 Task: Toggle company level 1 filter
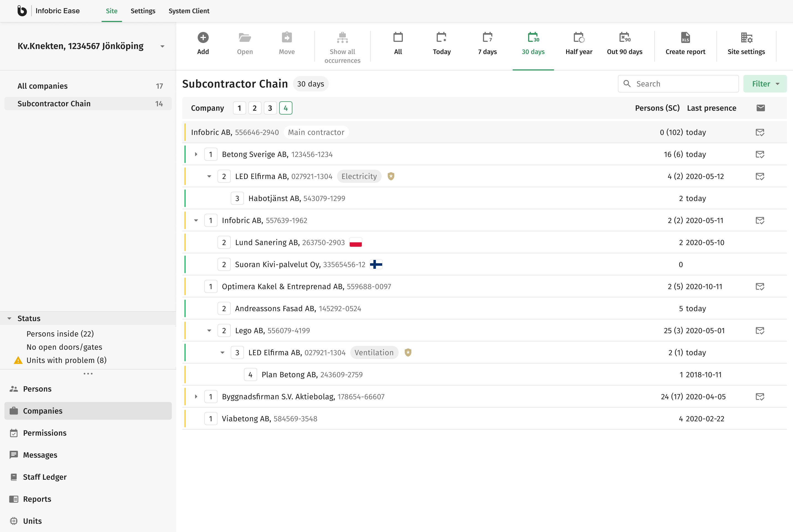pyautogui.click(x=239, y=108)
